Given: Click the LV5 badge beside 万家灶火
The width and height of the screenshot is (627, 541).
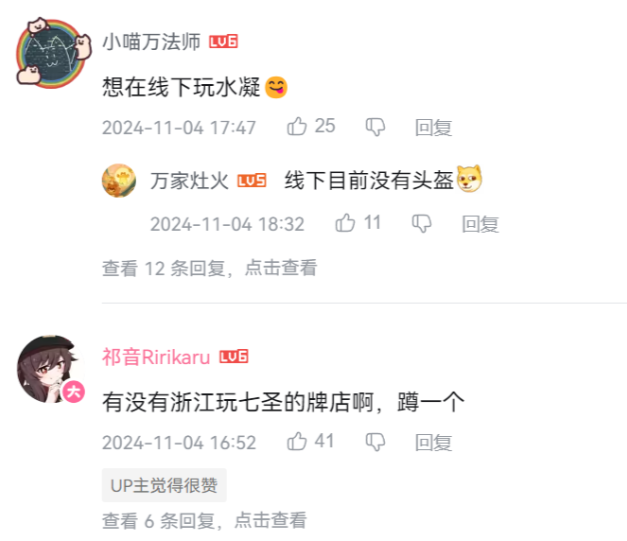Looking at the screenshot, I should pyautogui.click(x=252, y=180).
